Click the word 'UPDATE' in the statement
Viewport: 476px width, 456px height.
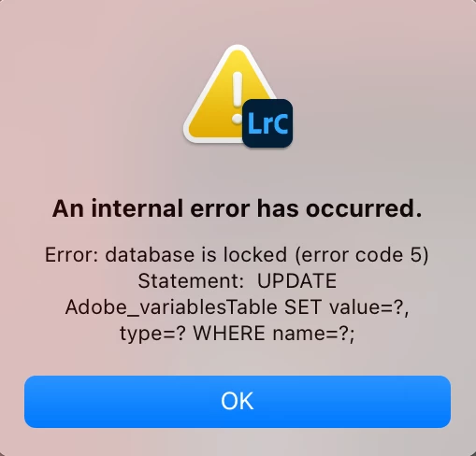[297, 281]
